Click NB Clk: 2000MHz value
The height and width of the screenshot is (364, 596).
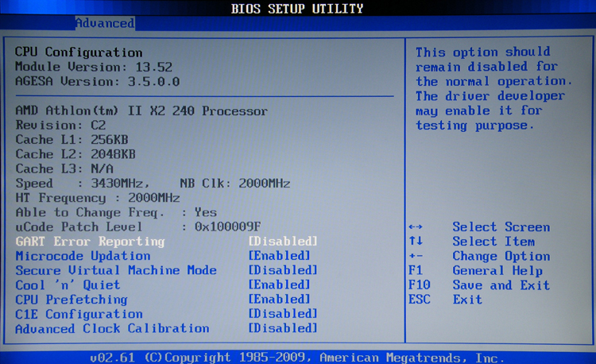click(235, 184)
